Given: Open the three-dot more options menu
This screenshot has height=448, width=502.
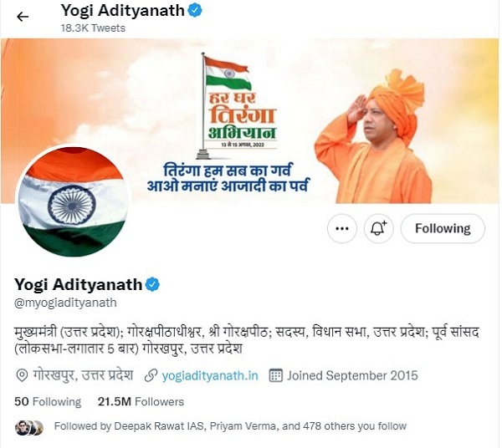Looking at the screenshot, I should (x=342, y=229).
